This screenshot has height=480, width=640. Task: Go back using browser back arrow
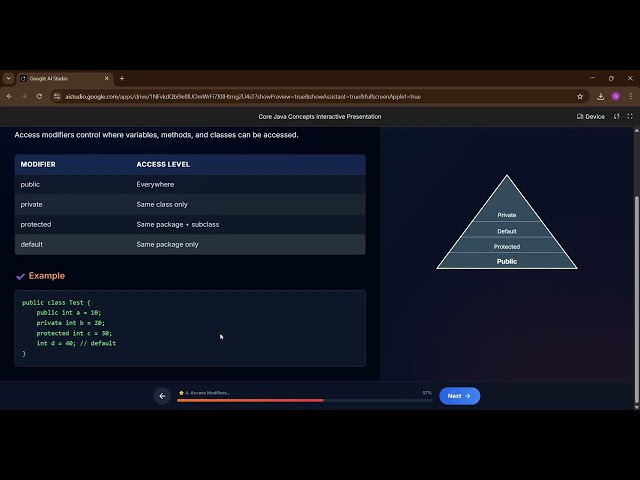click(10, 96)
